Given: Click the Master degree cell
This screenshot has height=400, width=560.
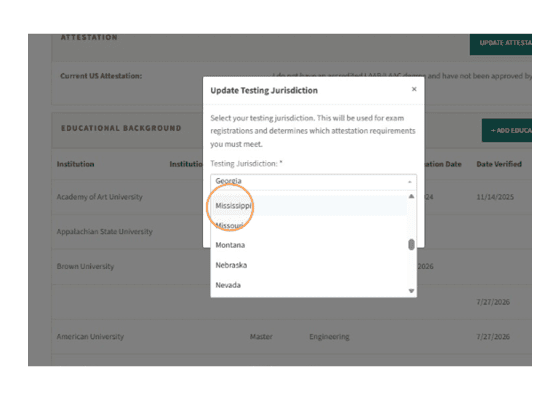Looking at the screenshot, I should pyautogui.click(x=261, y=336).
